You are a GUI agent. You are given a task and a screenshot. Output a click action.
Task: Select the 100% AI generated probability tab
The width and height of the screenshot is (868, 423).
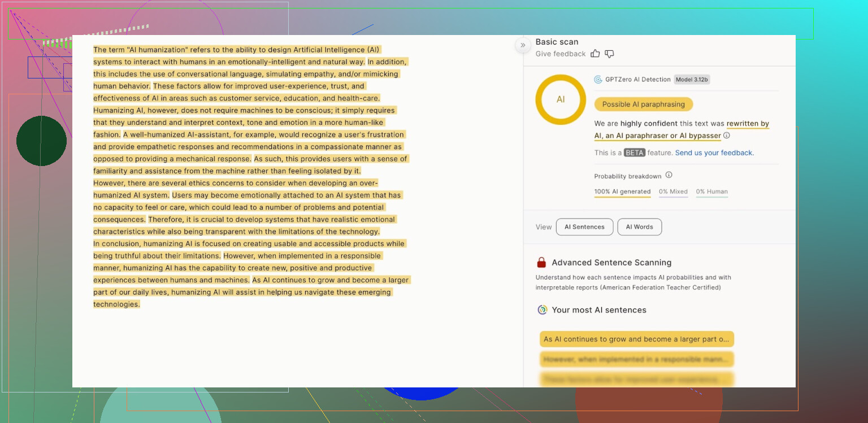point(622,191)
